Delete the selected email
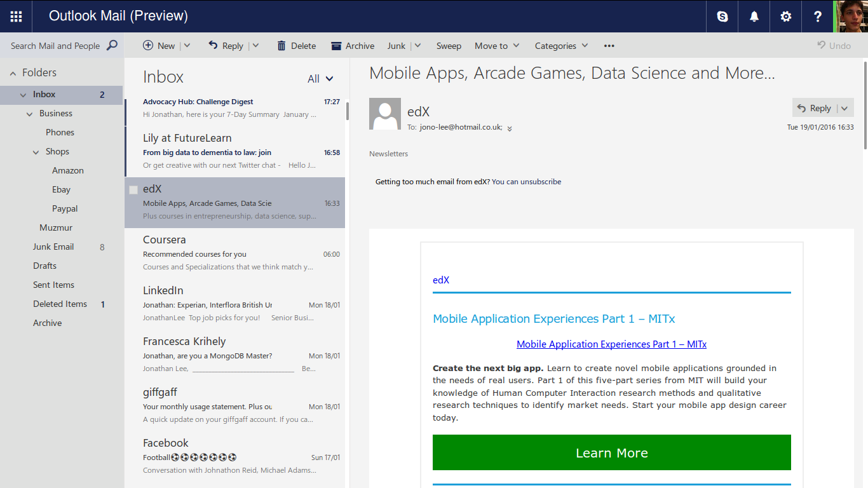Image resolution: width=868 pixels, height=488 pixels. coord(297,46)
